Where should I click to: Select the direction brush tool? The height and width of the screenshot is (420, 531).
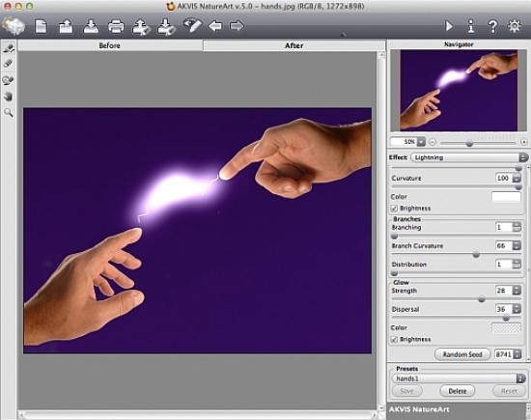click(x=9, y=48)
